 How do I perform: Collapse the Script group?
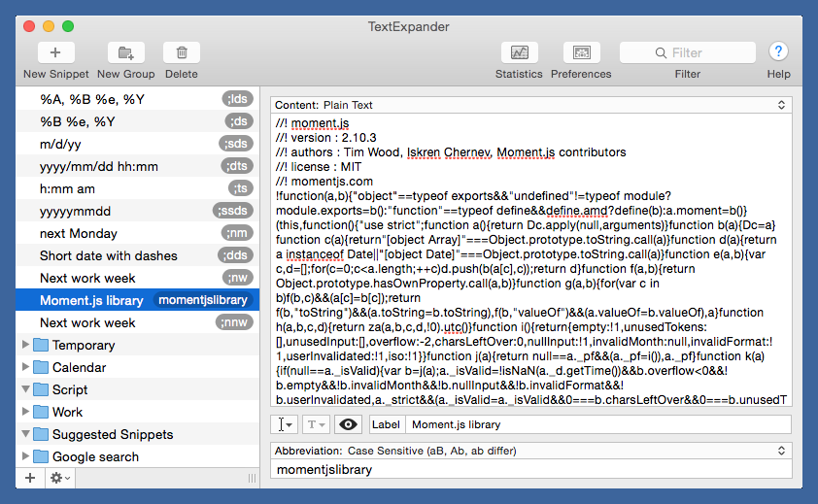[x=25, y=389]
